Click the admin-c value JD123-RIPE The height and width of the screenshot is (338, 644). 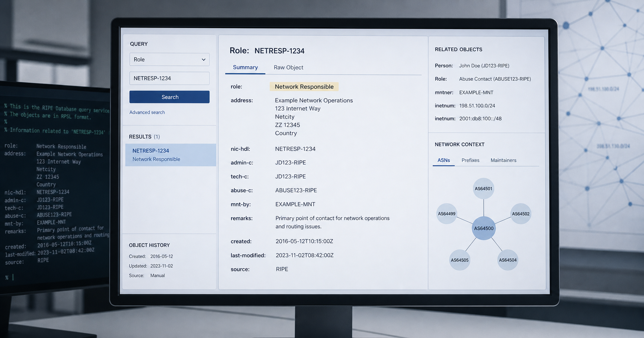point(290,162)
